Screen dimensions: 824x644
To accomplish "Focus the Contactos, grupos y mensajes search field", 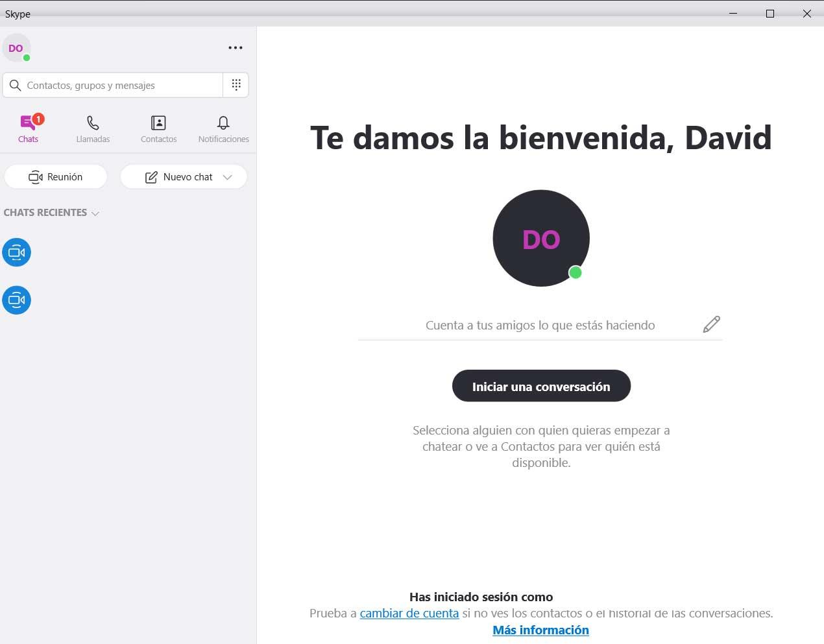I will 113,85.
